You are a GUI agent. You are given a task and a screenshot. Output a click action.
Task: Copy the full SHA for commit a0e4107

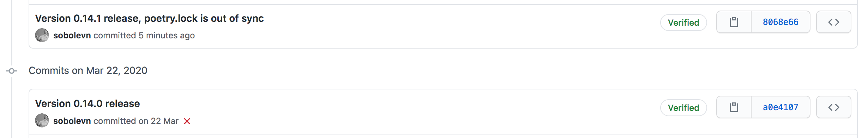coord(734,107)
